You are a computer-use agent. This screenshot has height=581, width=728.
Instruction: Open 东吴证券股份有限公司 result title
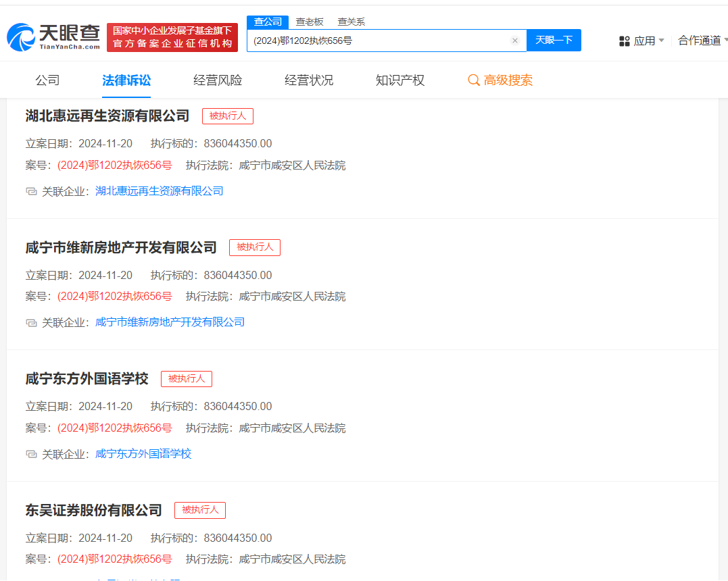tap(94, 510)
